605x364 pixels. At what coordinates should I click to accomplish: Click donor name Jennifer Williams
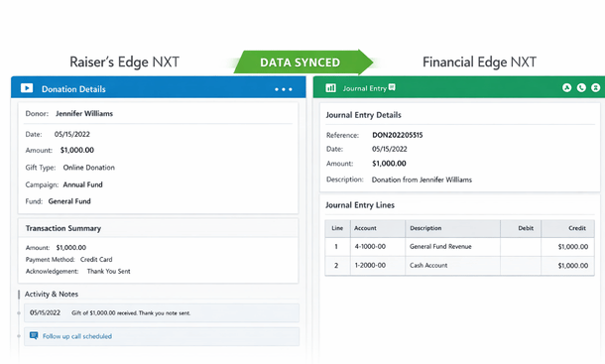[84, 113]
